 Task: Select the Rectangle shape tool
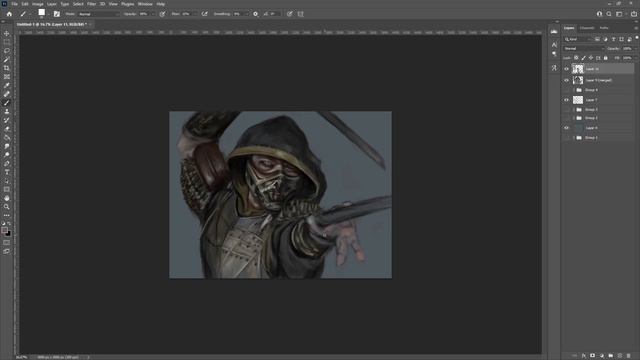[7, 189]
